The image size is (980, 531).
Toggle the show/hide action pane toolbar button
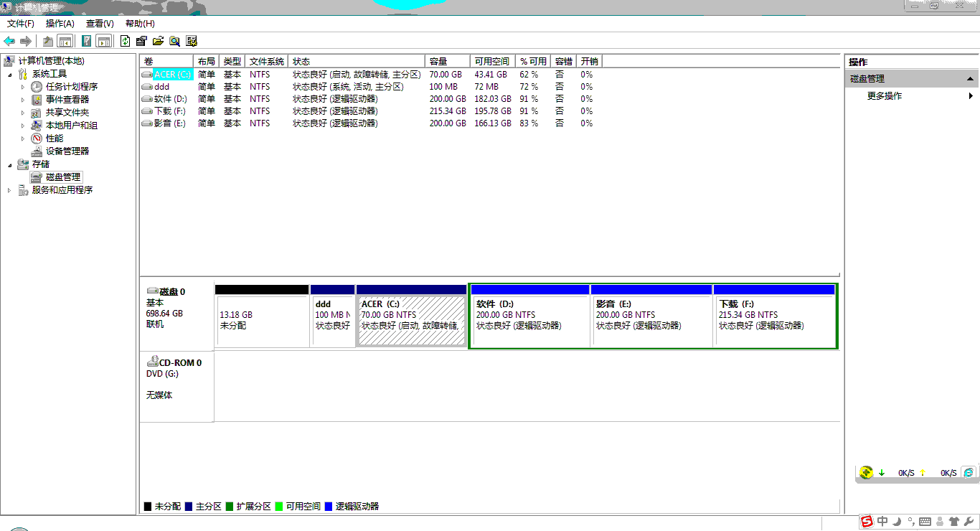click(x=104, y=42)
